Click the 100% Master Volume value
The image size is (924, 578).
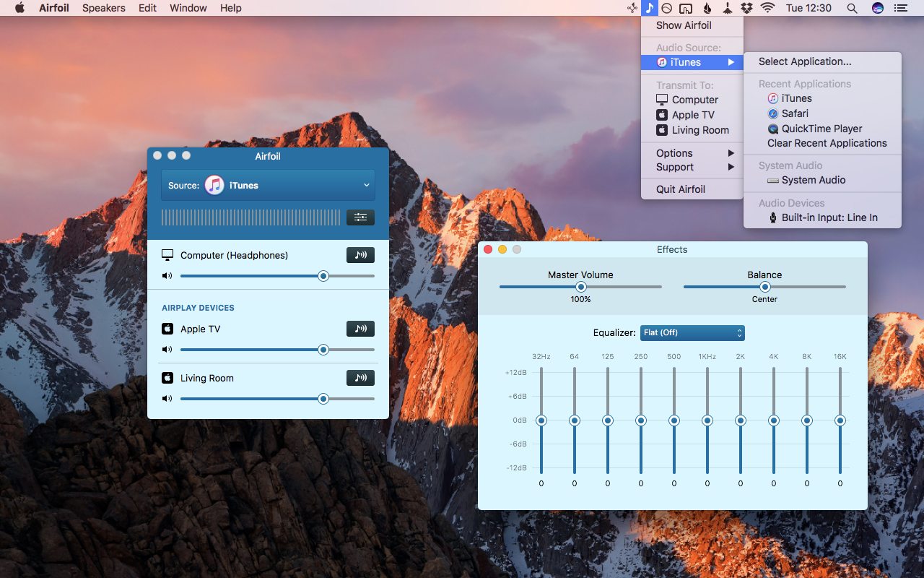(x=580, y=299)
